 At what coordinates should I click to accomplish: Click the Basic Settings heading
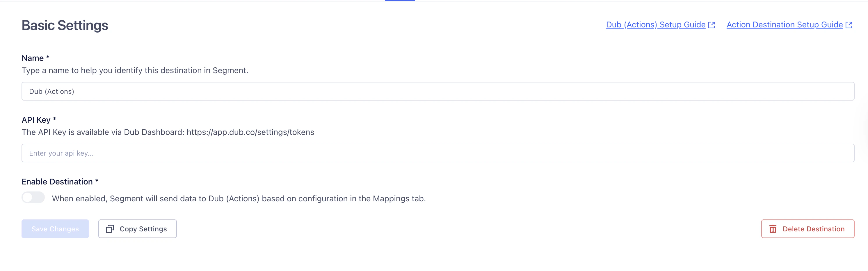click(x=65, y=25)
